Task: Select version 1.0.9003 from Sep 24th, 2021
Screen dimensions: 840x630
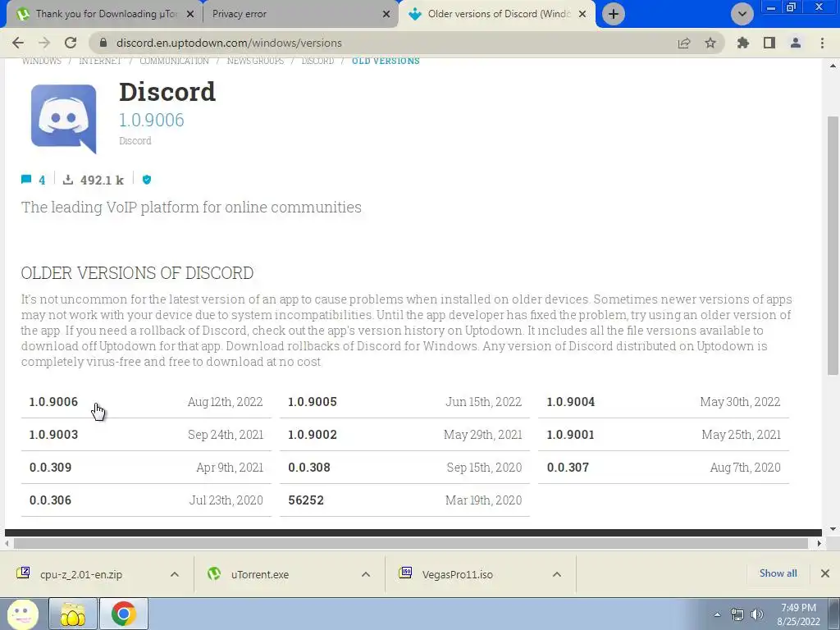Action: point(146,435)
